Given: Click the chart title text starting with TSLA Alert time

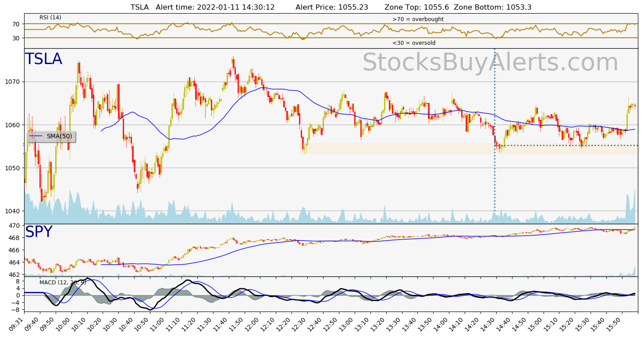Looking at the screenshot, I should tap(331, 7).
